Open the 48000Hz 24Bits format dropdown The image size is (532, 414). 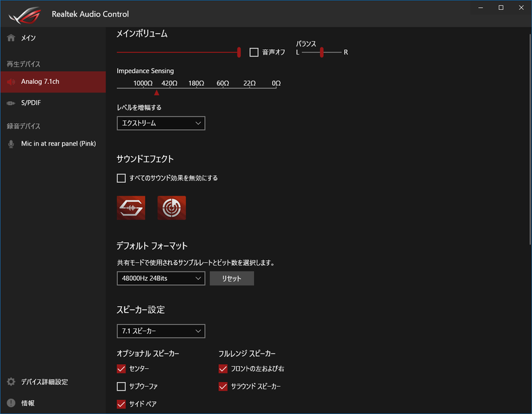161,278
